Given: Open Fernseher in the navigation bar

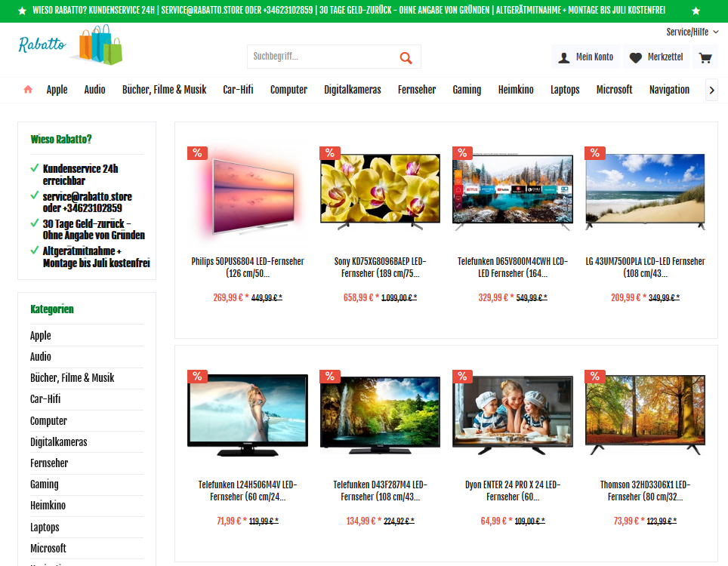Looking at the screenshot, I should (x=417, y=90).
